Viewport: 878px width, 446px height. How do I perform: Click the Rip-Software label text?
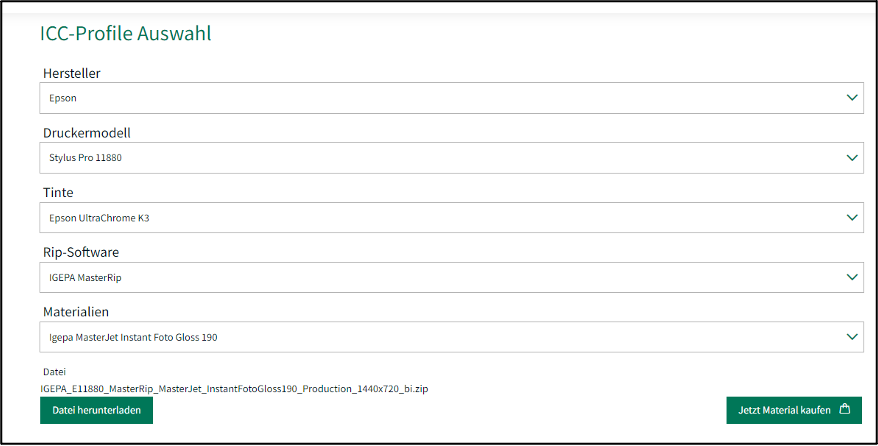(81, 252)
